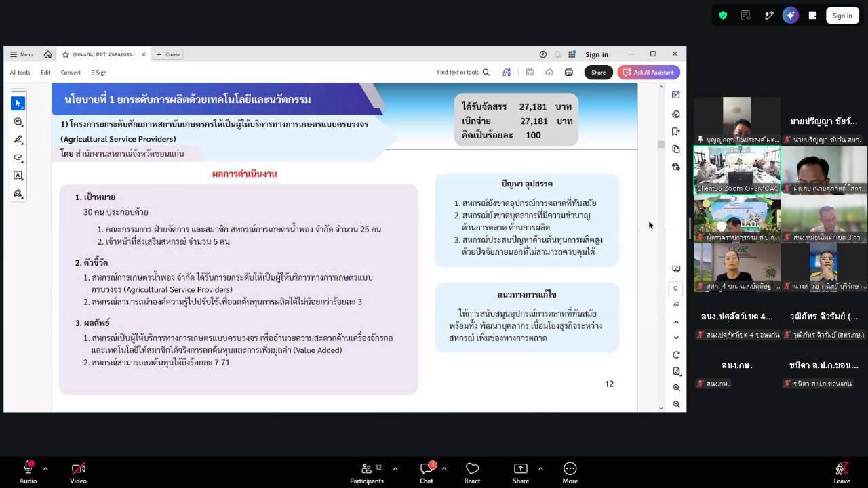Image resolution: width=868 pixels, height=488 pixels.
Task: Expand Audio options chevron
Action: click(45, 468)
